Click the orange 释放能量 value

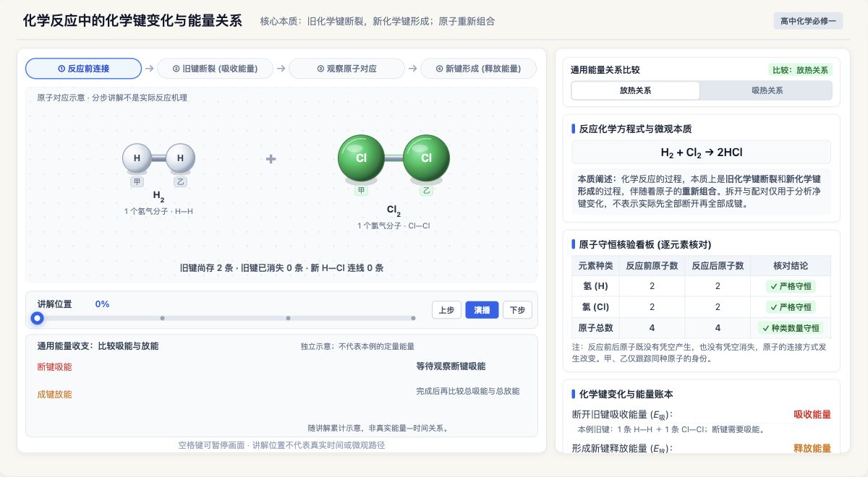click(x=812, y=449)
